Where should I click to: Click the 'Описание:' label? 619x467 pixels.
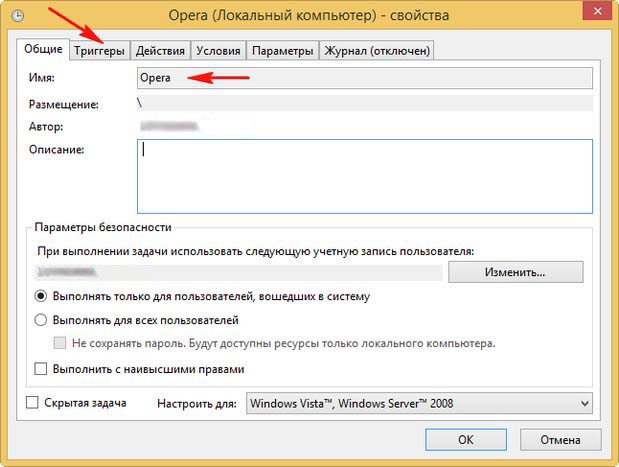coord(56,150)
